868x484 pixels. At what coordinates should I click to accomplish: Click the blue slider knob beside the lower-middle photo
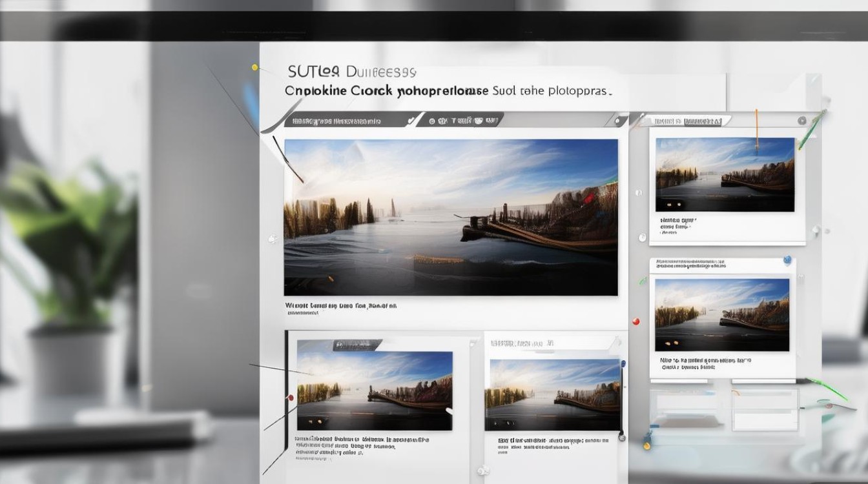point(623,364)
